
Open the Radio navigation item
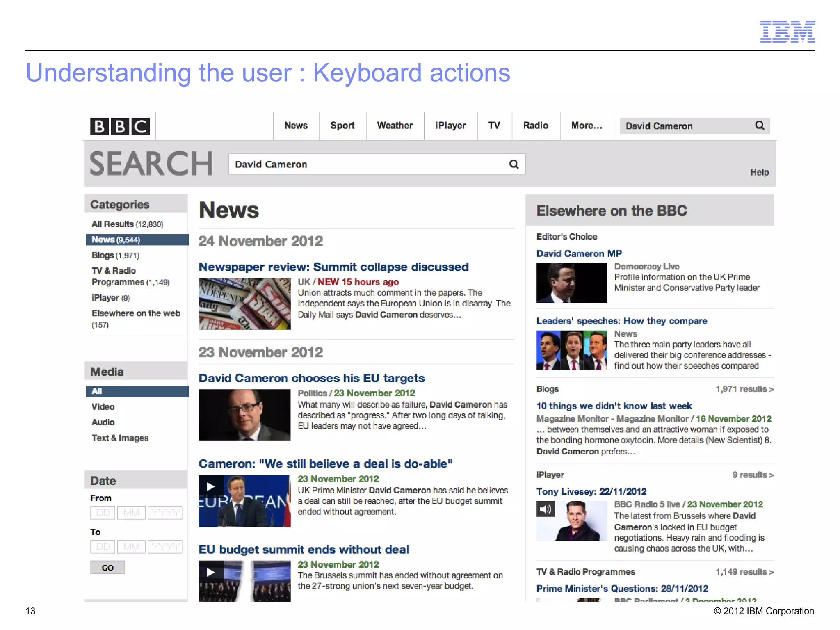(x=536, y=126)
